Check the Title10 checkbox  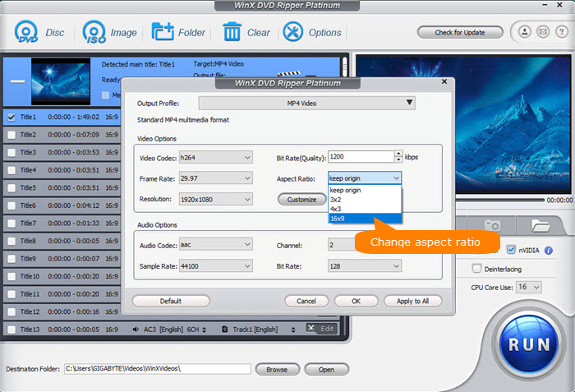[11, 276]
